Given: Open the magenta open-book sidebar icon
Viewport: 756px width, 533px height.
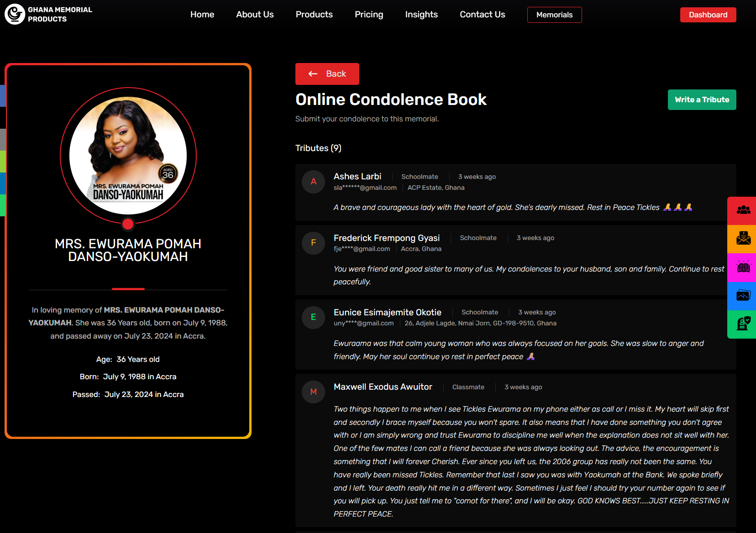Looking at the screenshot, I should click(742, 267).
